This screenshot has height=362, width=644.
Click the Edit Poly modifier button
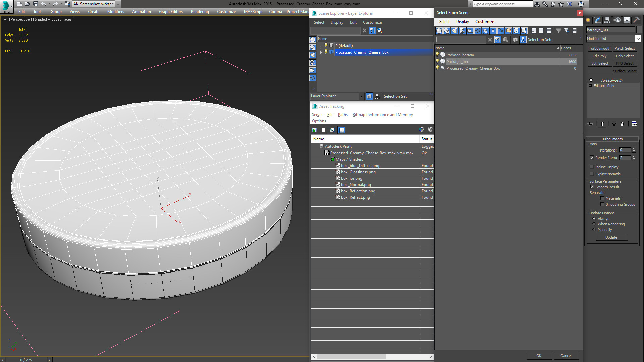599,56
